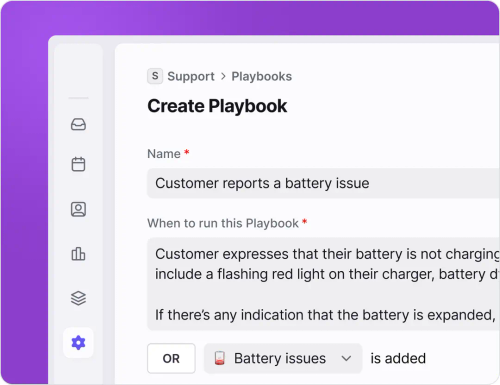Go to Support in the breadcrumb
Screen dimensions: 500x385
point(191,76)
